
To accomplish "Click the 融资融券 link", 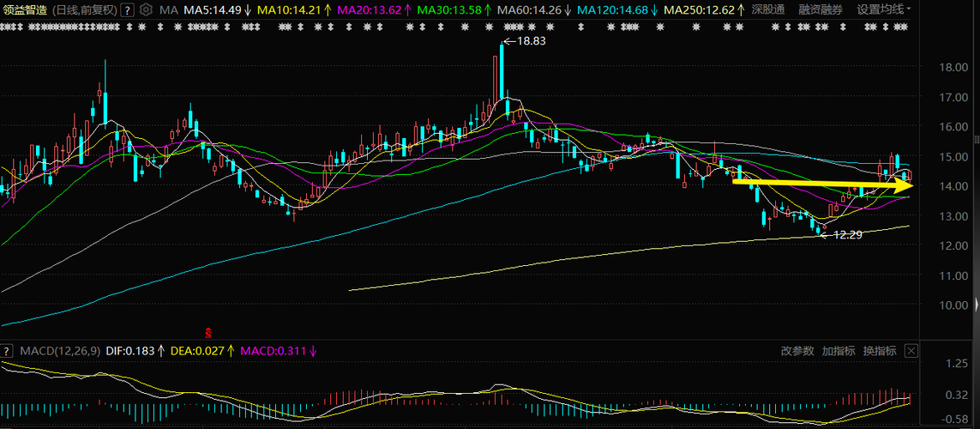I will click(x=820, y=10).
